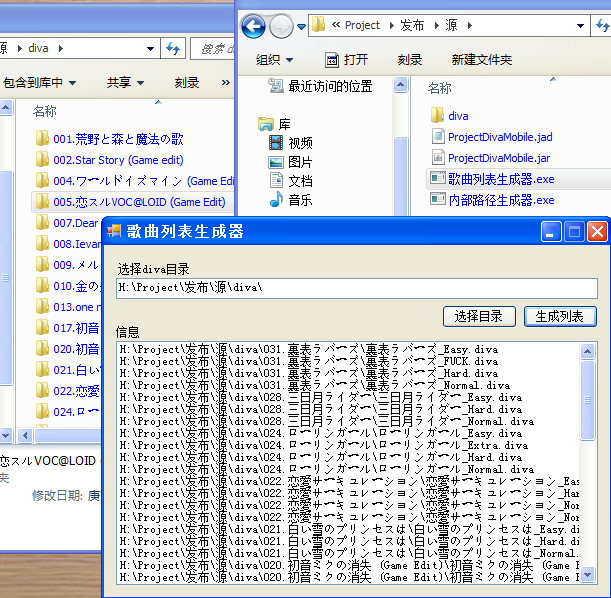Image resolution: width=611 pixels, height=598 pixels.
Task: Click the 信息 output scrollbar thumb
Action: point(587,400)
